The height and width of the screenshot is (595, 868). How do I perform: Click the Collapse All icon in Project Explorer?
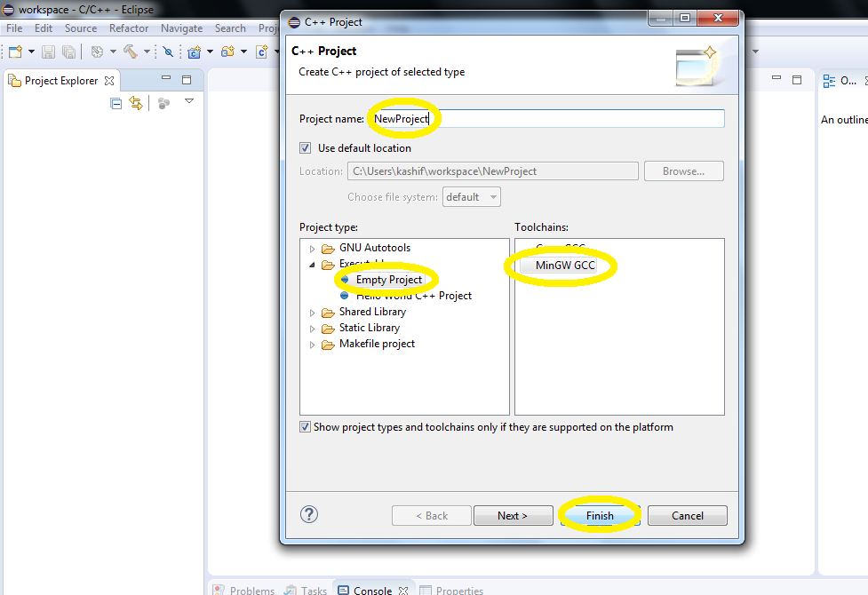(115, 102)
